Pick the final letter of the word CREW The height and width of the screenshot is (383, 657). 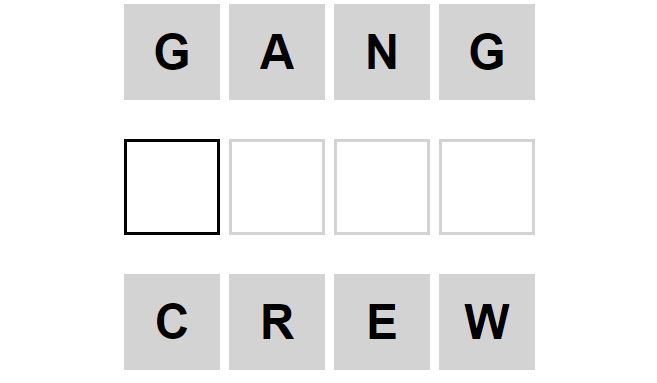click(487, 322)
